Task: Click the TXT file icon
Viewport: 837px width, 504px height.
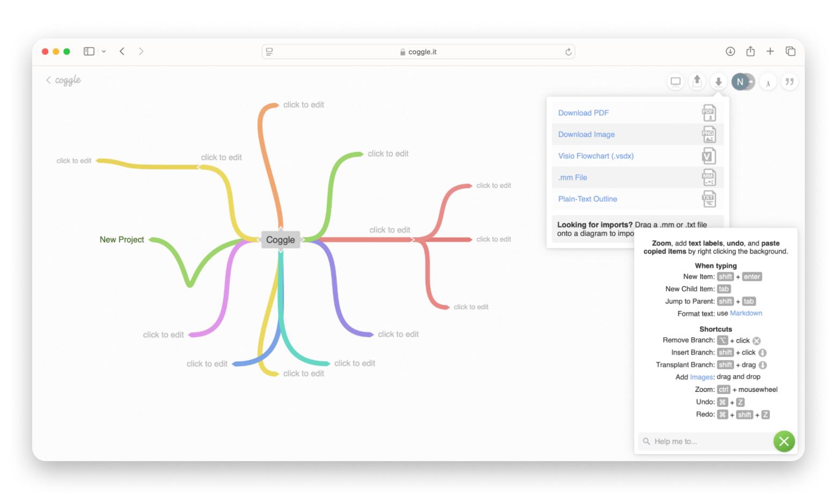Action: point(709,199)
